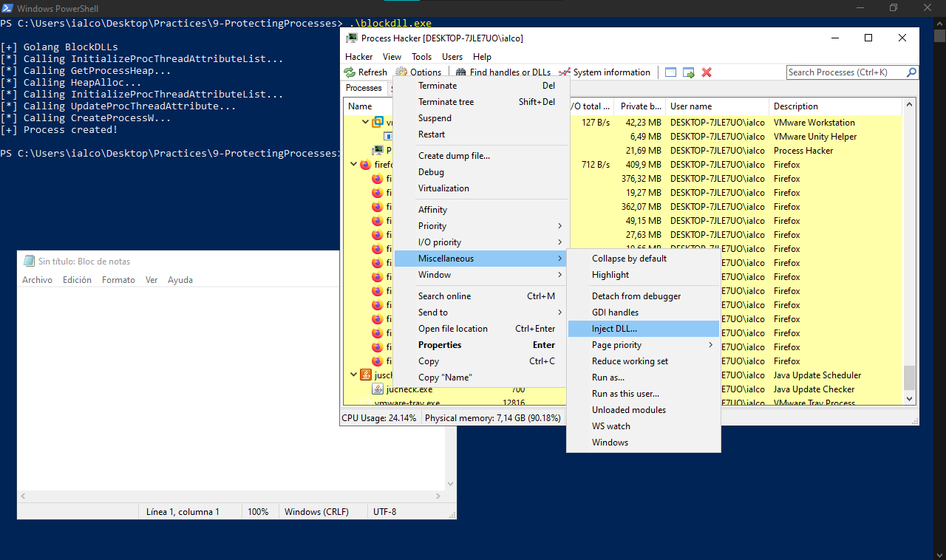Click the process list scrollbar up arrow
The image size is (946, 560).
tap(910, 104)
